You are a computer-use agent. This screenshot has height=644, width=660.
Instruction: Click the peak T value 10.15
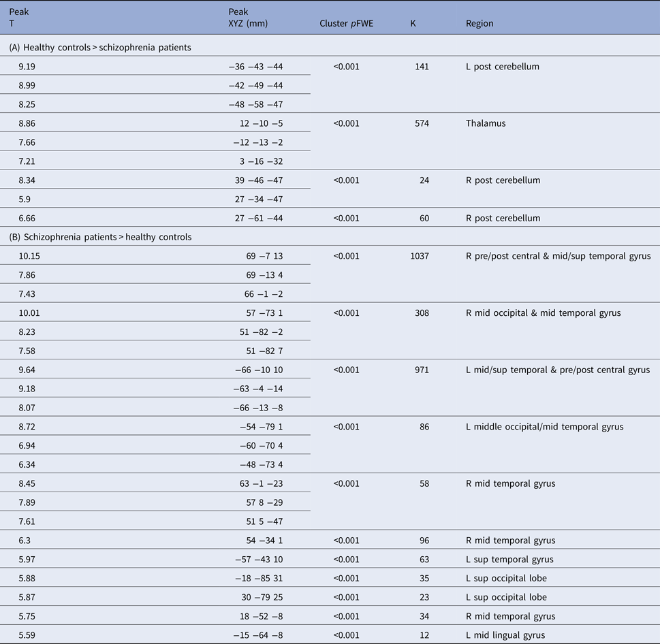point(31,257)
